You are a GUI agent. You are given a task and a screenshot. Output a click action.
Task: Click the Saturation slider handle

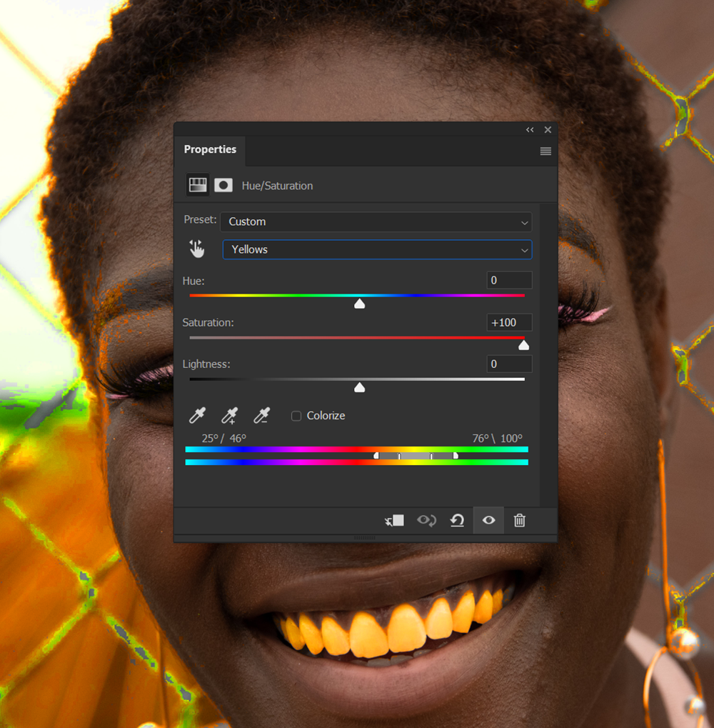523,345
